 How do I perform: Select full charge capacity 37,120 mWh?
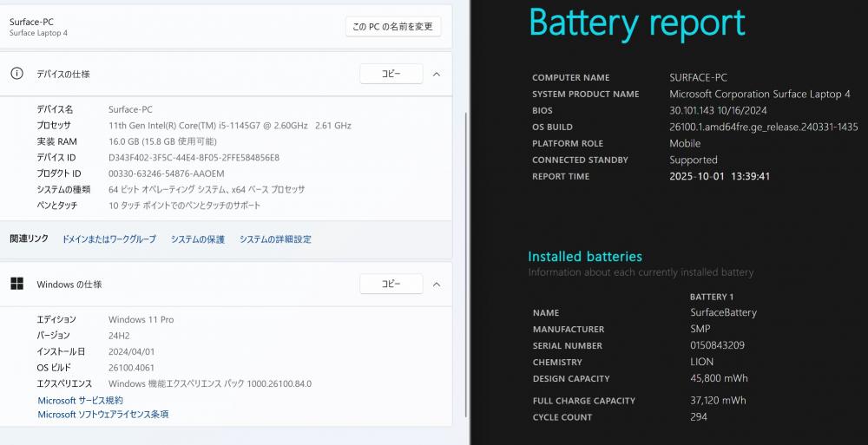718,400
